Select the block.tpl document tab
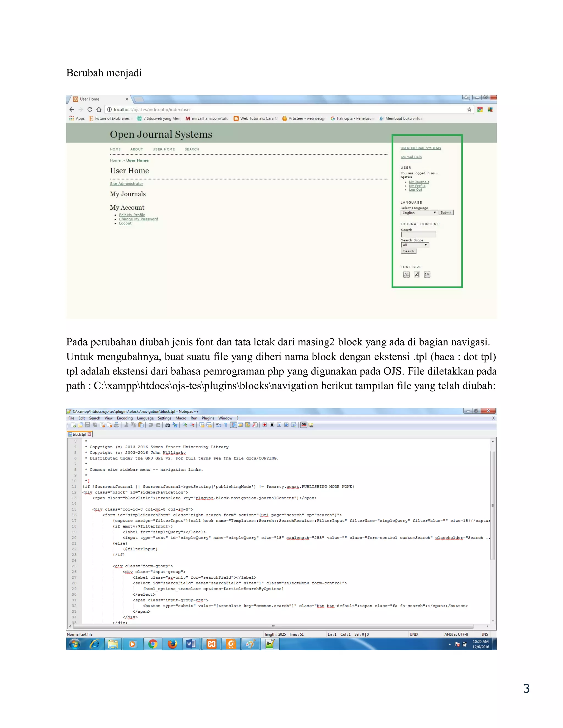Image resolution: width=563 pixels, height=728 pixels. (x=79, y=435)
